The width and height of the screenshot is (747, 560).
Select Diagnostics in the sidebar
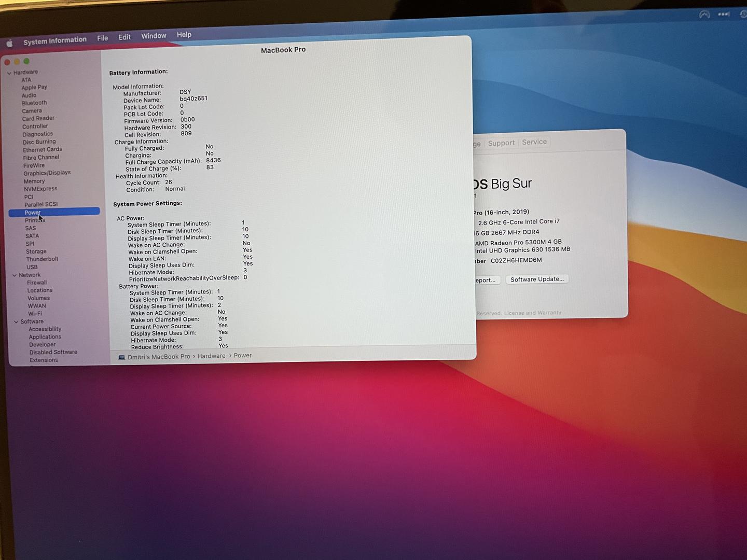point(38,134)
